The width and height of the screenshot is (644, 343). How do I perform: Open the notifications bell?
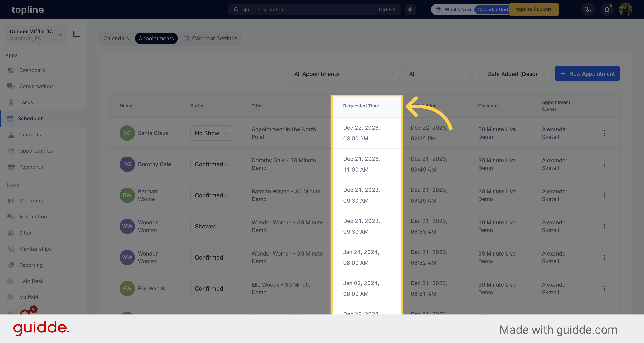tap(607, 10)
